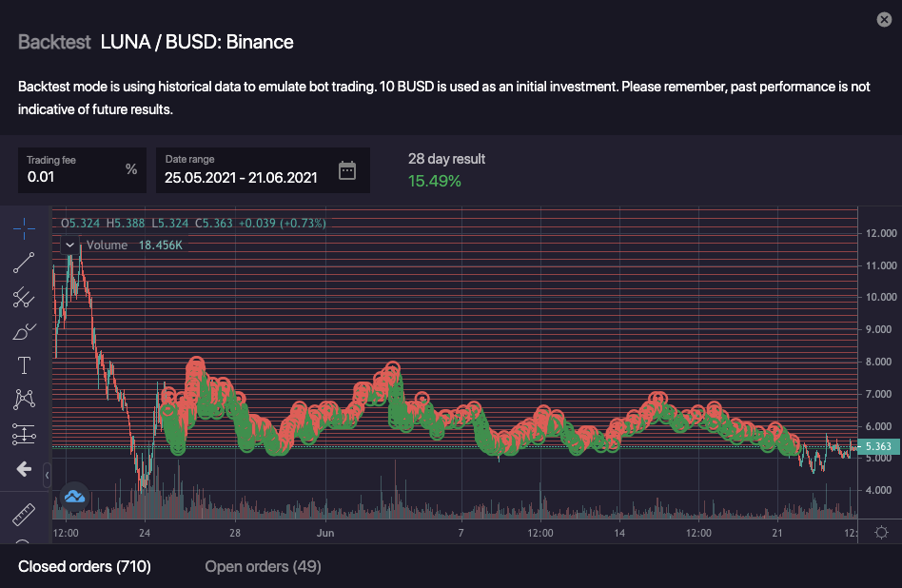
Task: Click the back arrow icon
Action: (x=24, y=469)
